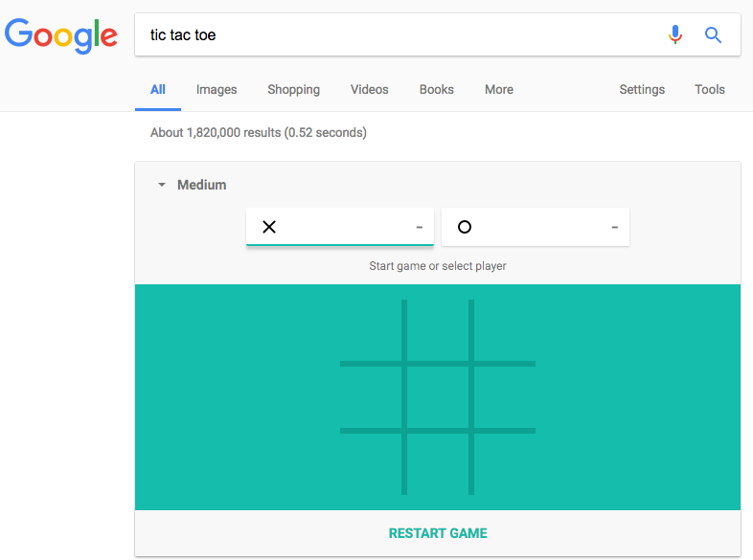Screen dimensions: 753x560
Task: Place a mark in the bottom-right board square
Action: click(505, 463)
